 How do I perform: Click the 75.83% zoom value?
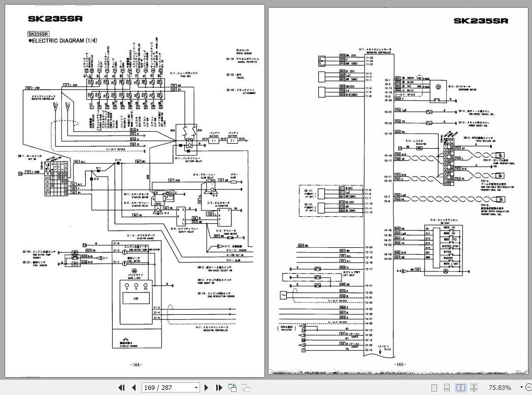[500, 387]
